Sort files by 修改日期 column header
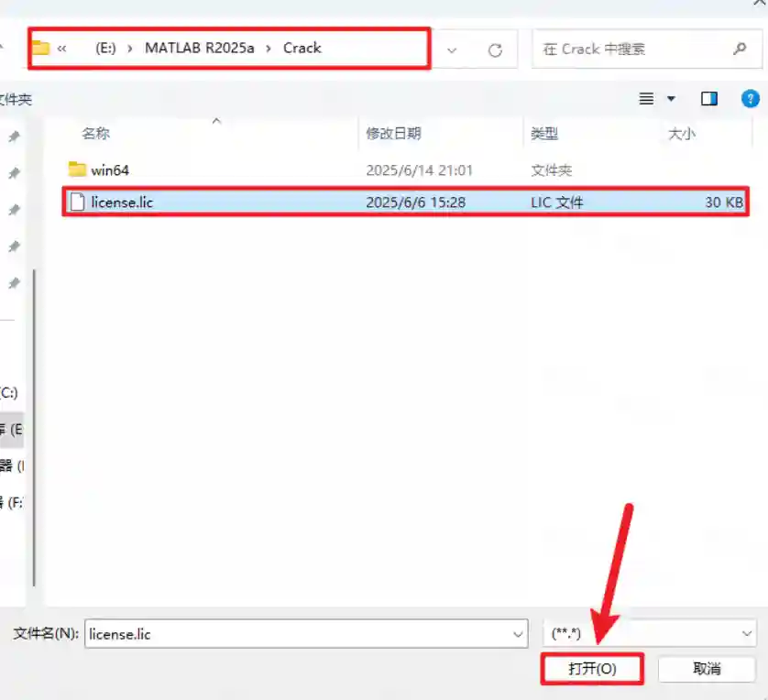768x700 pixels. pos(393,134)
